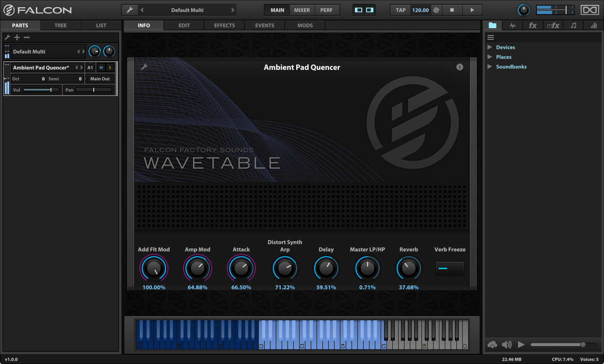604x364 pixels.
Task: Click the TAP tempo button
Action: tap(401, 10)
